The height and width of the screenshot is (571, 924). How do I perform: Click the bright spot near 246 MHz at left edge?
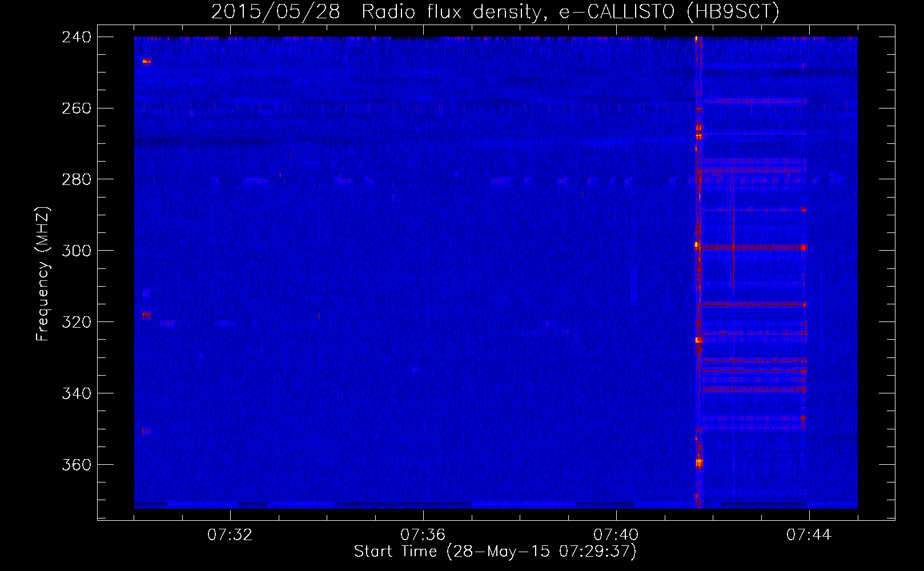146,61
